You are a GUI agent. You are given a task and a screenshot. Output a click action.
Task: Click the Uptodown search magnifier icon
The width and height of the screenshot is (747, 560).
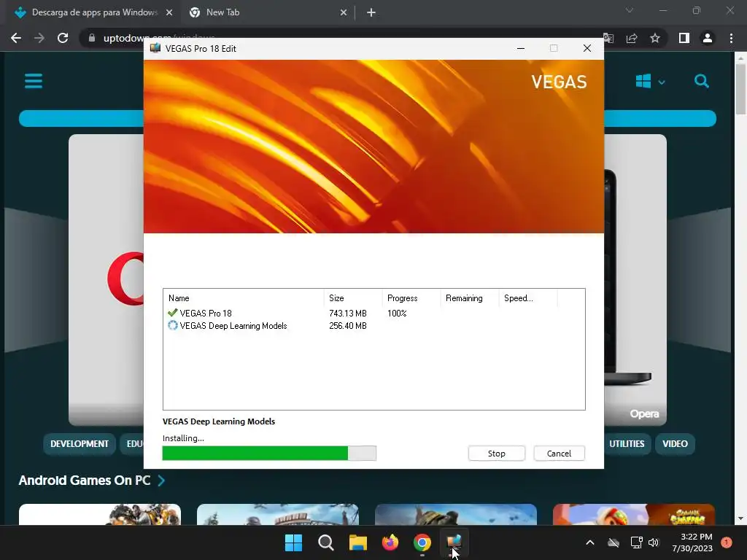point(701,81)
